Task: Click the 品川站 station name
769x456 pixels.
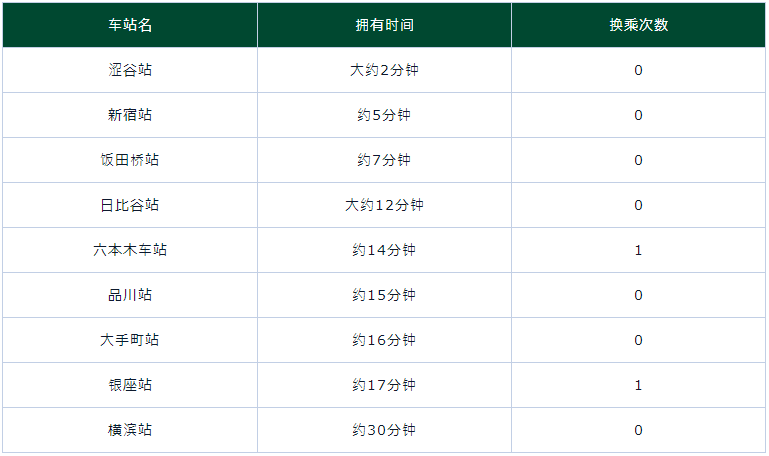Action: click(130, 295)
